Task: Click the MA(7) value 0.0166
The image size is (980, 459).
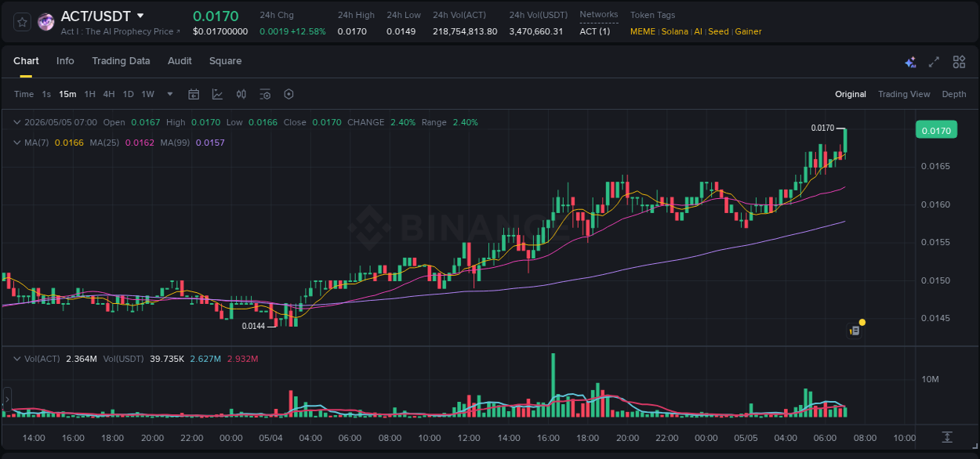Action: point(69,143)
